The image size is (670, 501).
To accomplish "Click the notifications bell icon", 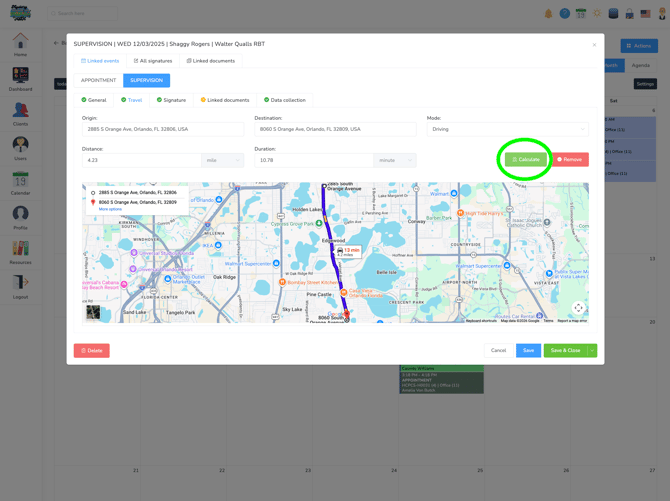I will click(x=548, y=14).
